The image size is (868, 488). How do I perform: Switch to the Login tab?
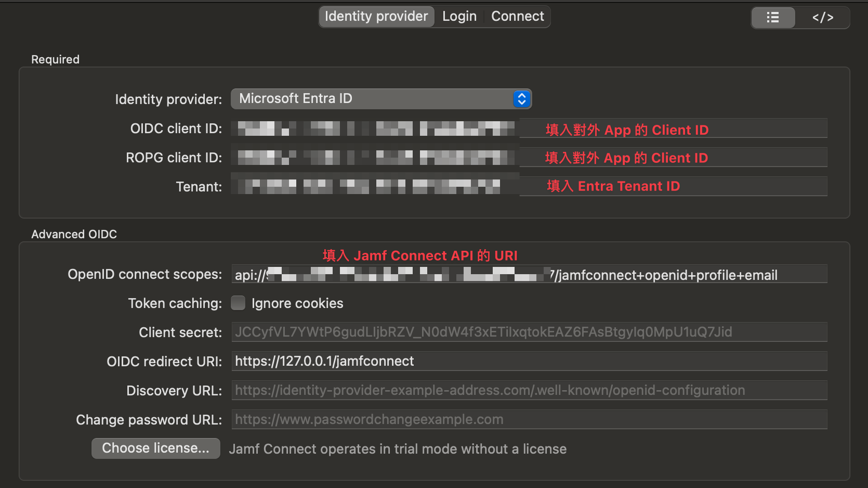click(459, 17)
